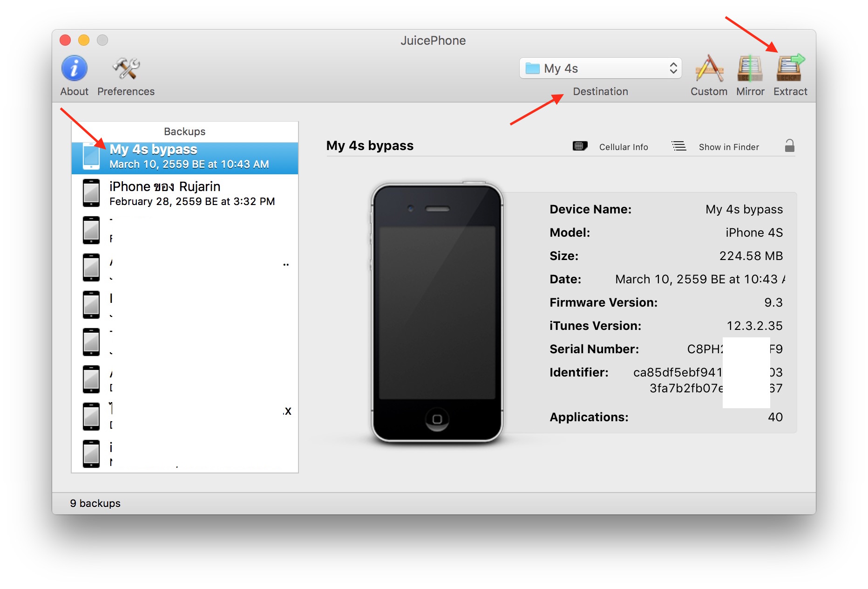Click the Mirror backup icon
This screenshot has width=868, height=589.
pyautogui.click(x=750, y=70)
